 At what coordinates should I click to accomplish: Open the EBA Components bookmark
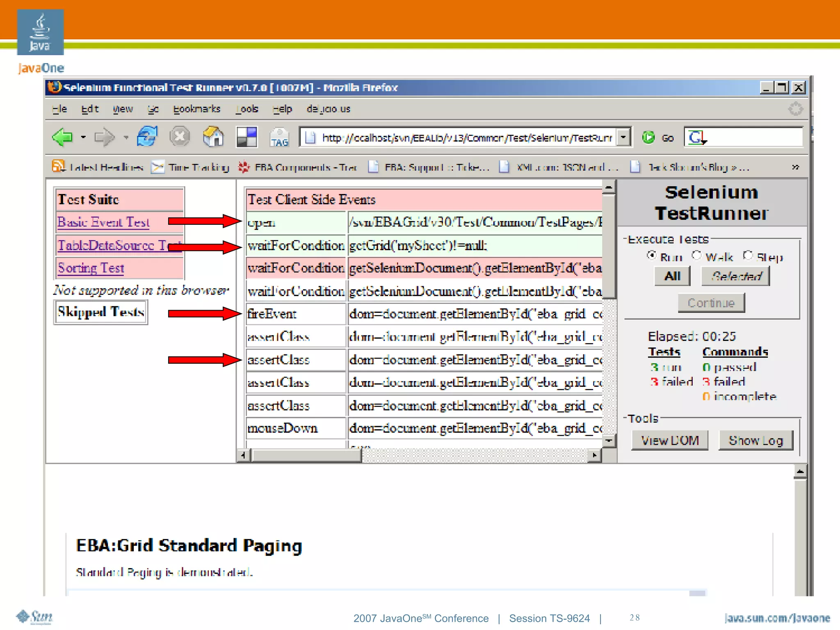(298, 167)
